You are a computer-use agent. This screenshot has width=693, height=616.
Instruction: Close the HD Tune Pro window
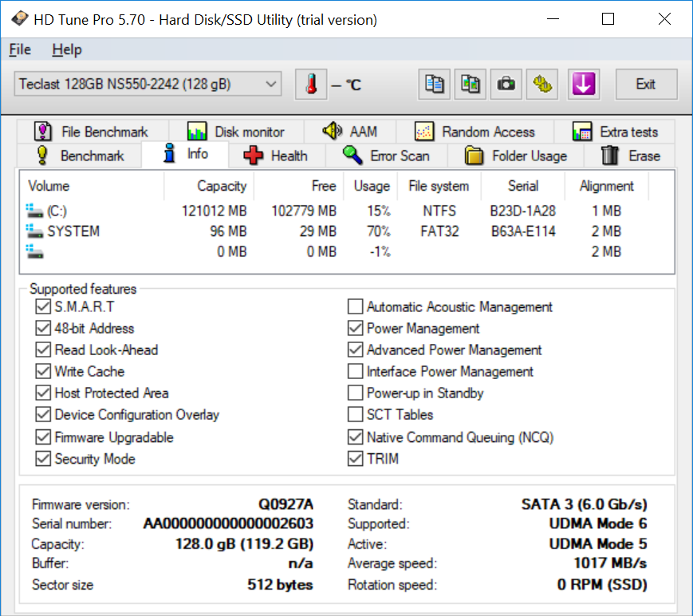pos(664,19)
